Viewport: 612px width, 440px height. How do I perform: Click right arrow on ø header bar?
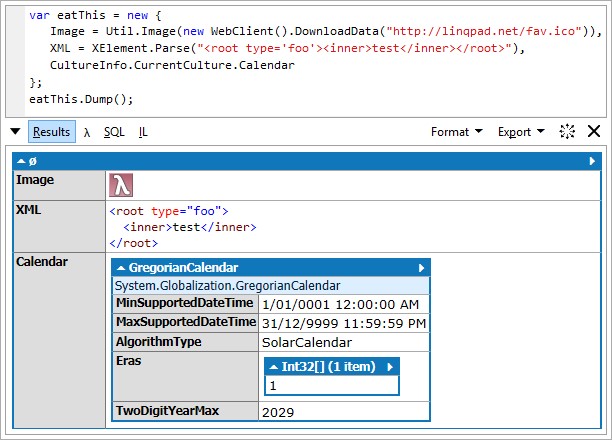[592, 161]
